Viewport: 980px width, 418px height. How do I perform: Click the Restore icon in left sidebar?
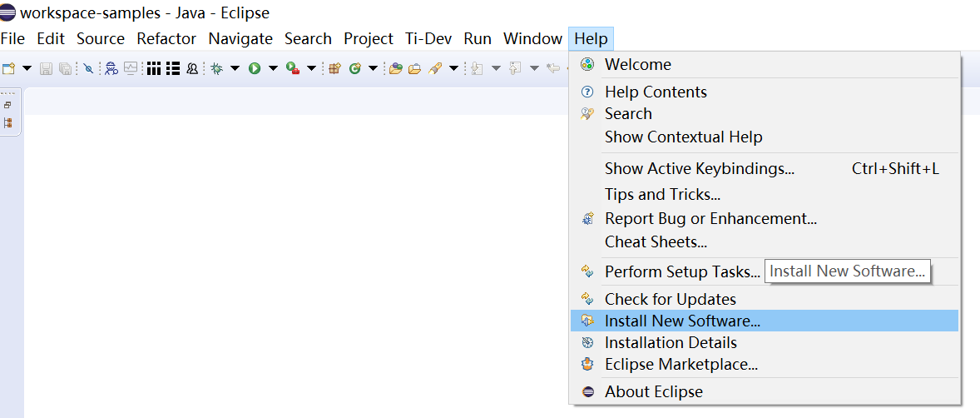[x=8, y=105]
